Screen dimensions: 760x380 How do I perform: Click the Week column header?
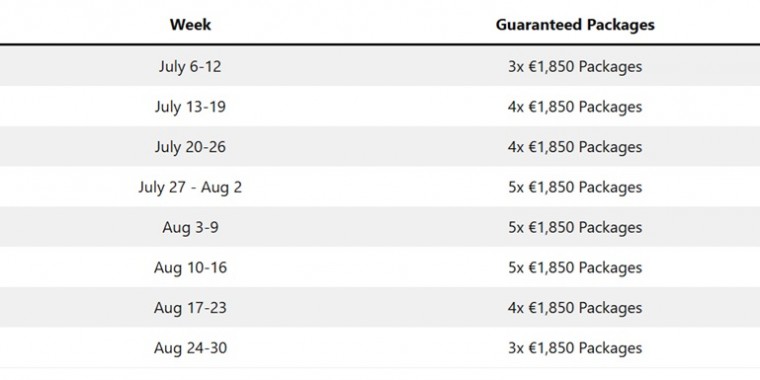point(190,24)
